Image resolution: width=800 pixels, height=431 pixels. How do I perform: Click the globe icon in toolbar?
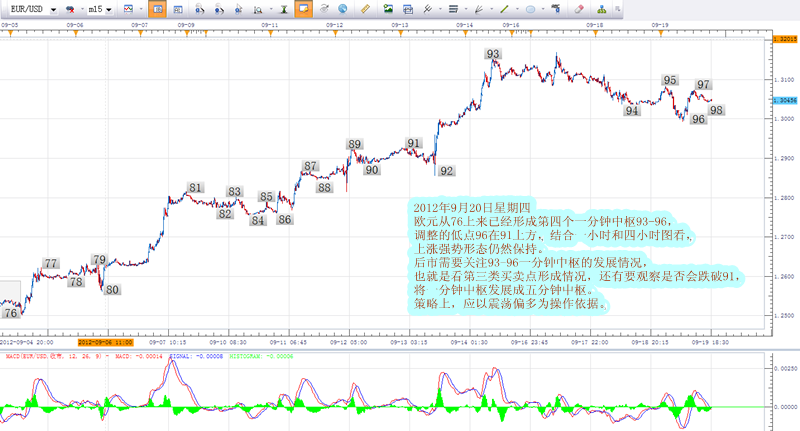point(343,9)
